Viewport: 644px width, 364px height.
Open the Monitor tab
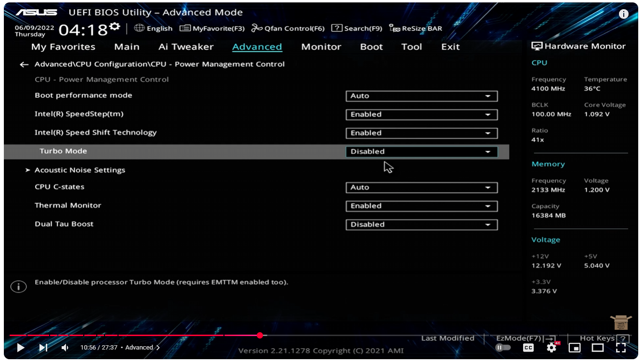[x=321, y=47]
